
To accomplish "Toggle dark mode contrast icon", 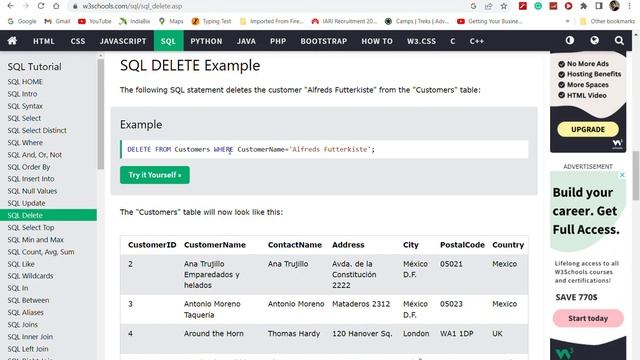I will [x=570, y=40].
